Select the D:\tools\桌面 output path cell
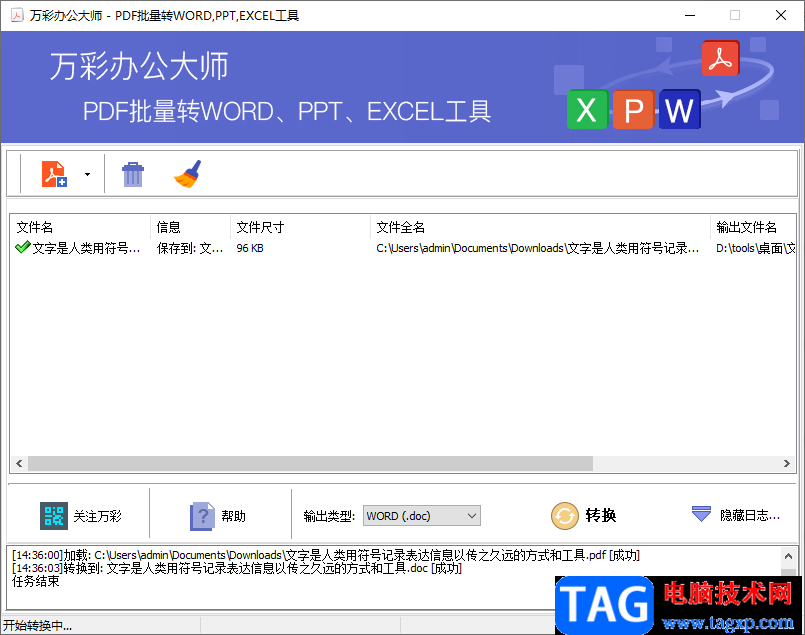The width and height of the screenshot is (805, 635). (755, 248)
